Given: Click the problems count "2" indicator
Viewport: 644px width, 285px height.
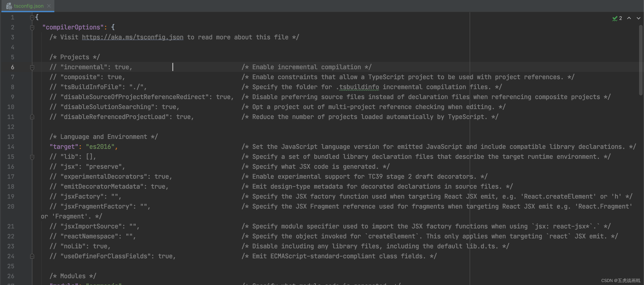Looking at the screenshot, I should (620, 18).
